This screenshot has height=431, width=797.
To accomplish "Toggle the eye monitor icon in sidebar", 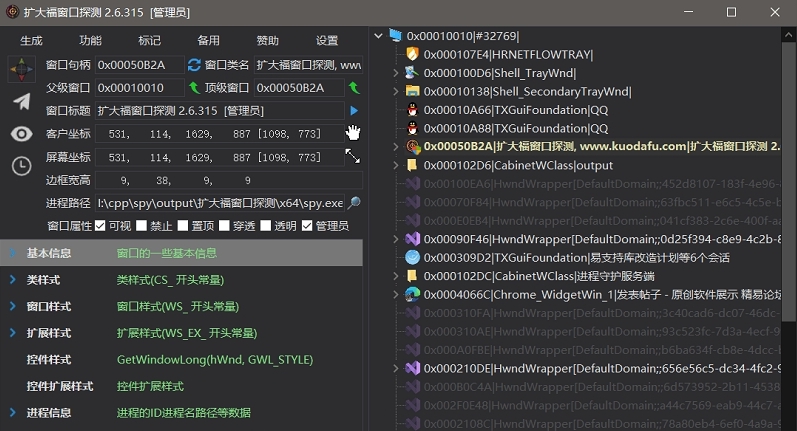I will (x=21, y=134).
